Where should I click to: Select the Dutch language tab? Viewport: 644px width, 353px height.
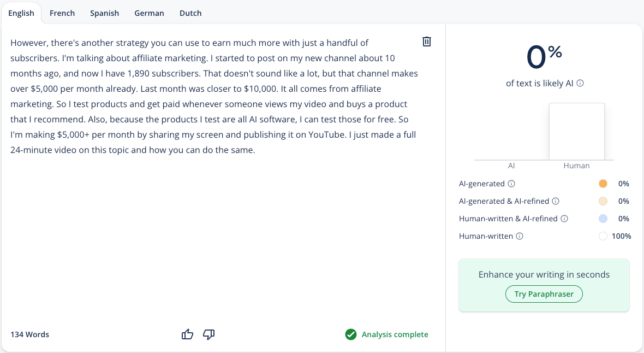(x=190, y=13)
